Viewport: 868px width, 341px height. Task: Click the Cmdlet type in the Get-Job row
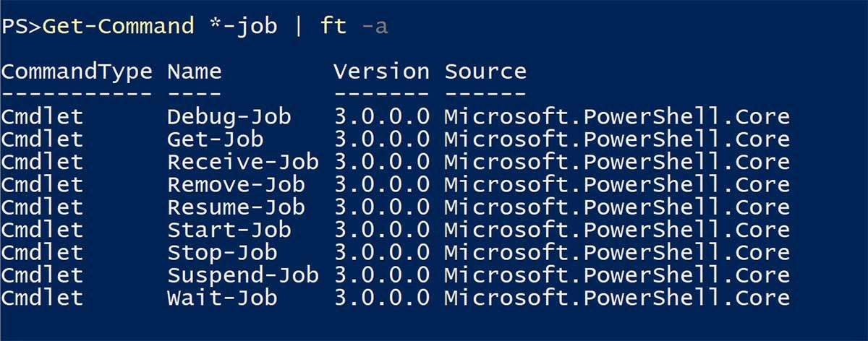[x=42, y=139]
